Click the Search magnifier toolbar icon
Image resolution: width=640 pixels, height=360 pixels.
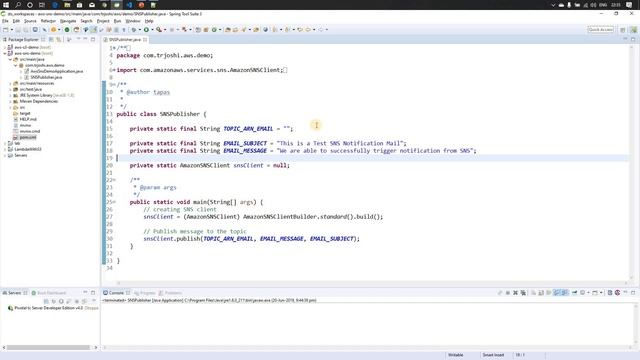[x=159, y=30]
